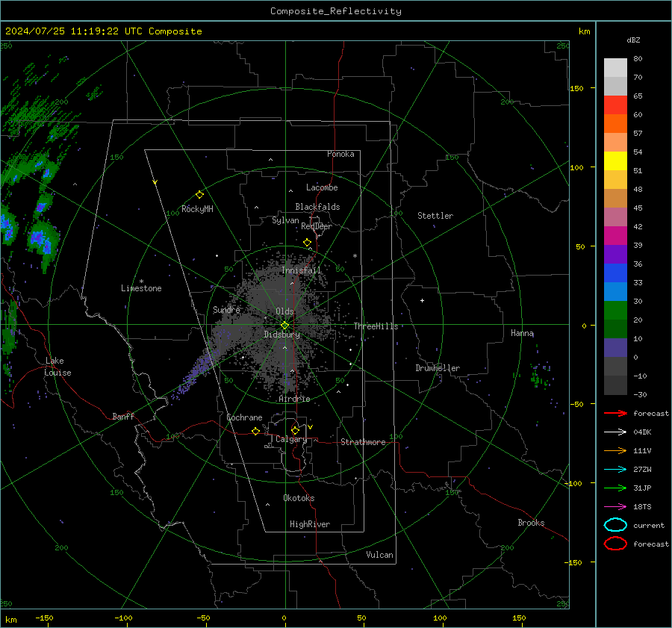The height and width of the screenshot is (628, 672).
Task: Click the Drumheller map label
Action: click(437, 368)
